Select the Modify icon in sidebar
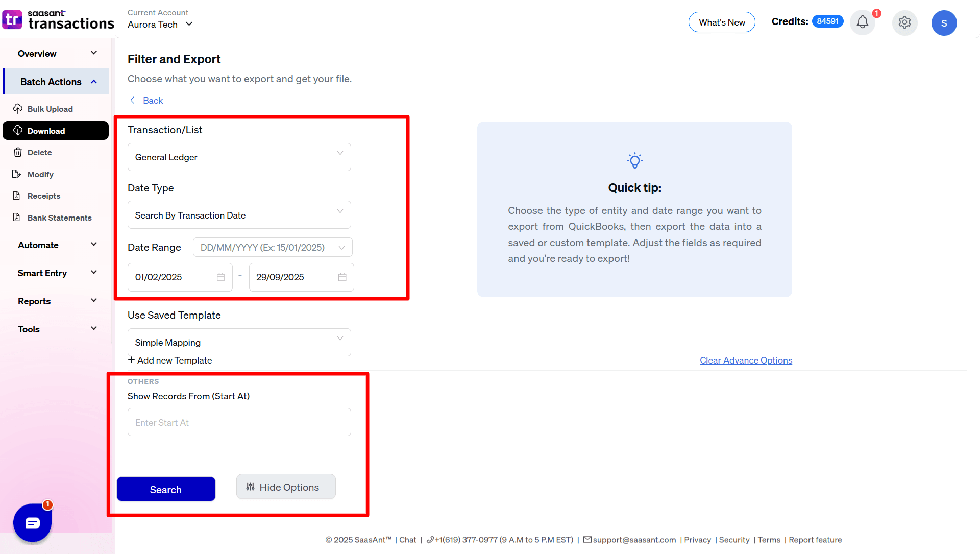 coord(18,174)
